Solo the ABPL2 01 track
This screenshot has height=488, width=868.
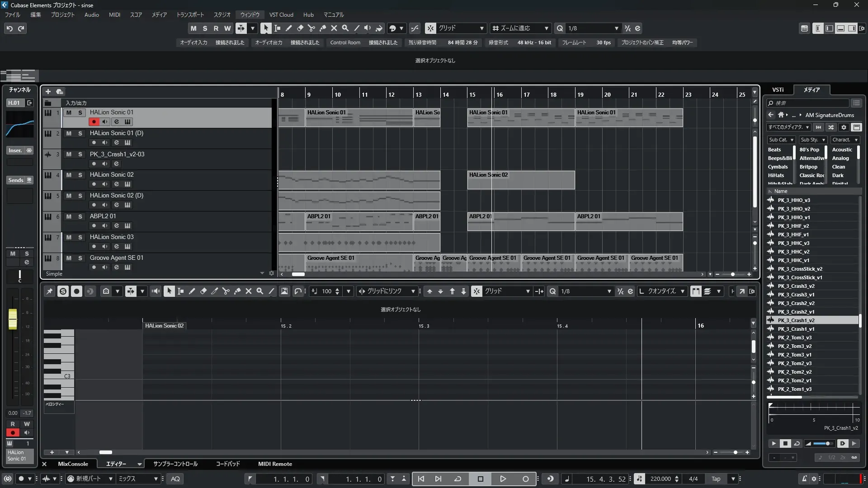point(80,216)
